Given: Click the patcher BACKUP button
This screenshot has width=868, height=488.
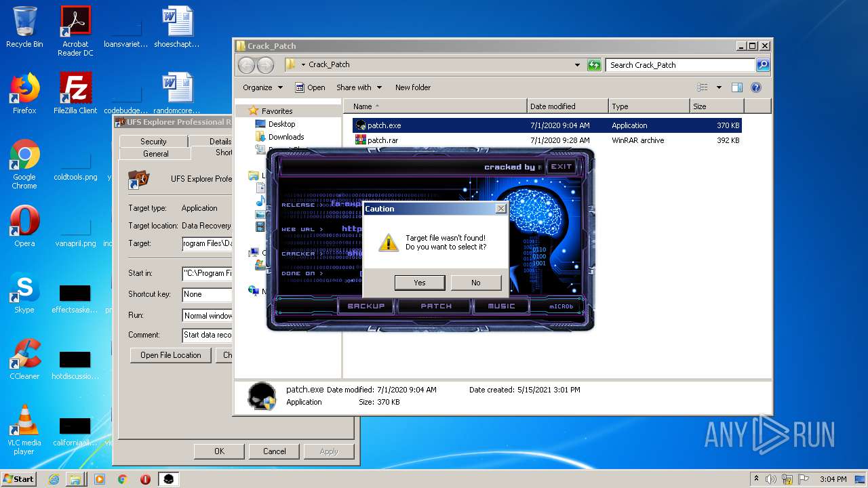Looking at the screenshot, I should (x=366, y=306).
